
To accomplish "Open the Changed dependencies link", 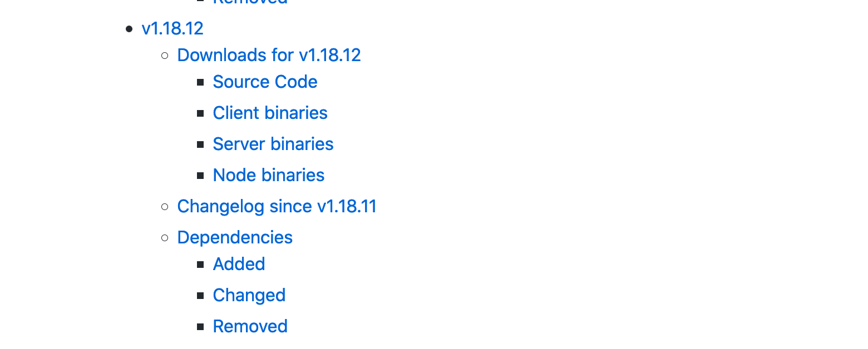I will tap(249, 295).
